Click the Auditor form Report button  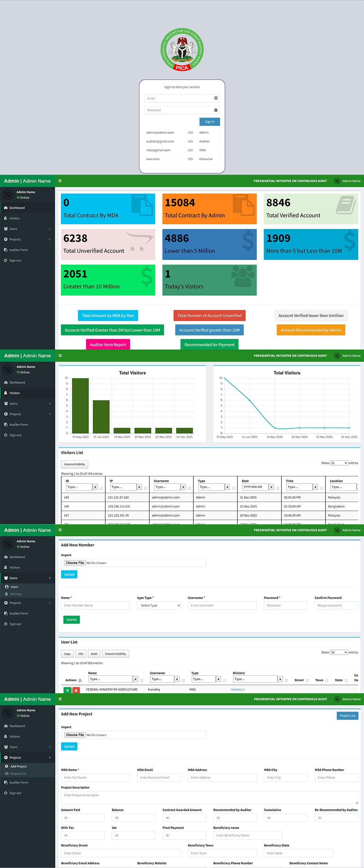[108, 344]
